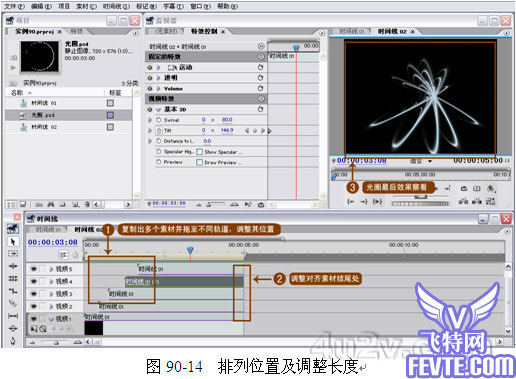This screenshot has width=516, height=379.
Task: Toggle visibility eye of 视频 1 track
Action: pos(33,319)
